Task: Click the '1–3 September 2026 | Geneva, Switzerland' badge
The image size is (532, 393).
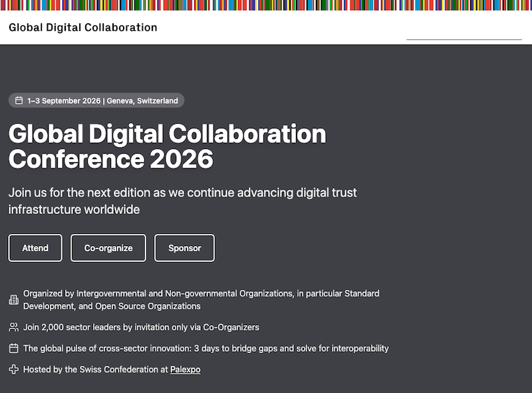Action: (x=102, y=101)
